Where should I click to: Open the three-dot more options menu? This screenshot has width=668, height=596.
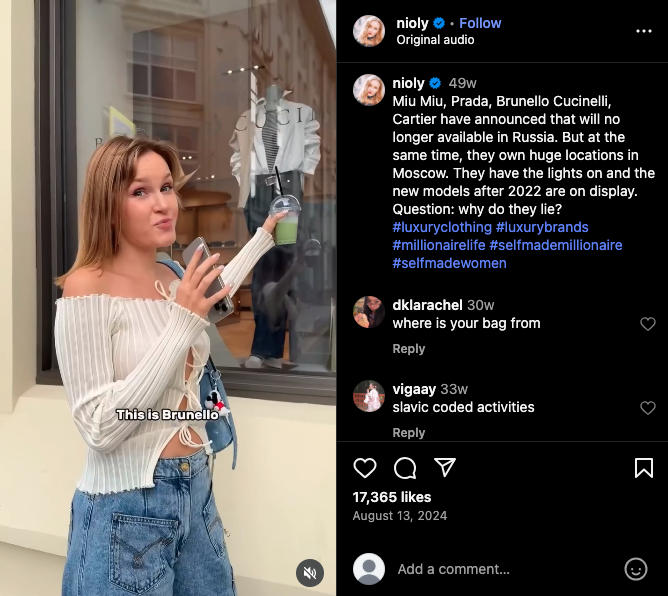pos(644,31)
